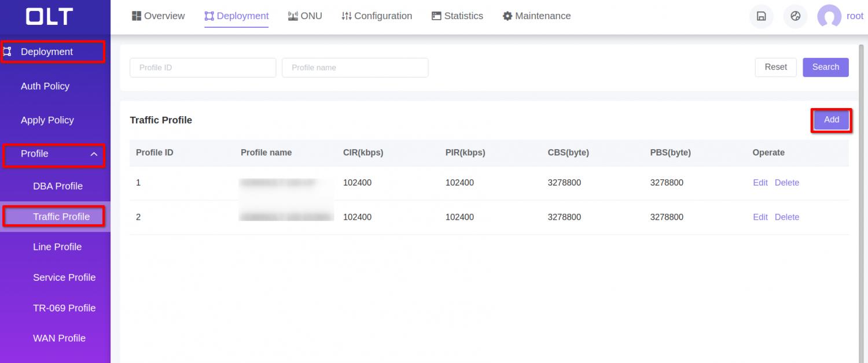Click the ONU router icon
This screenshot has height=363, width=868.
tap(293, 16)
